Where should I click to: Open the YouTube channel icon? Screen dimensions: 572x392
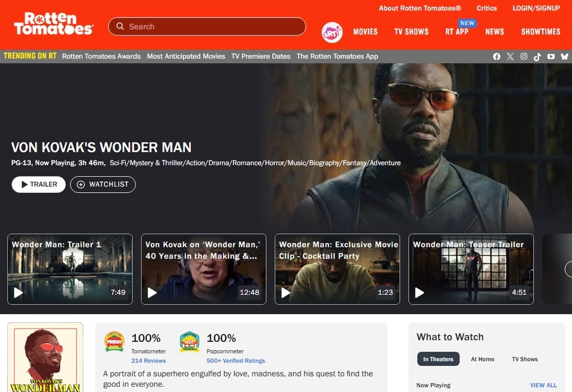click(551, 56)
